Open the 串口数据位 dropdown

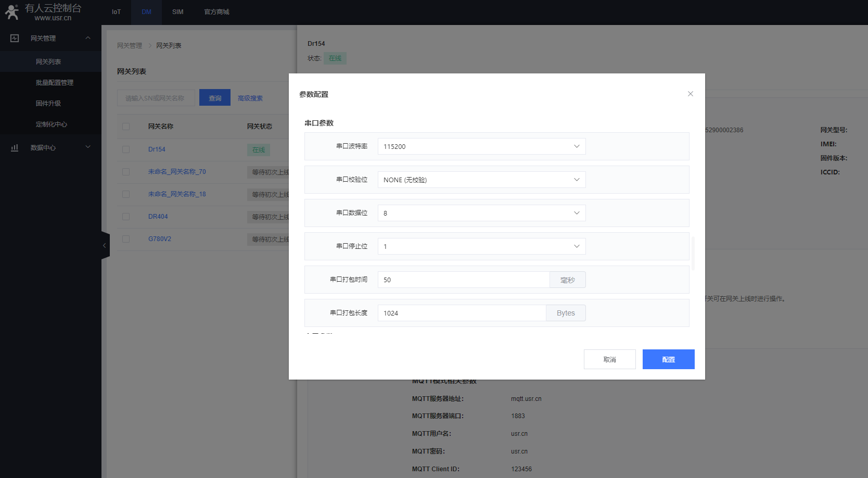(481, 213)
